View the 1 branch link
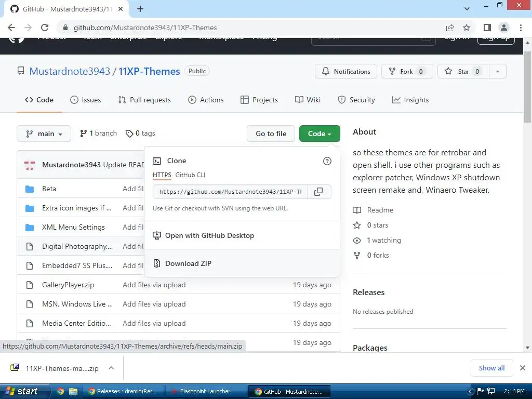The image size is (532, 399). pos(98,134)
